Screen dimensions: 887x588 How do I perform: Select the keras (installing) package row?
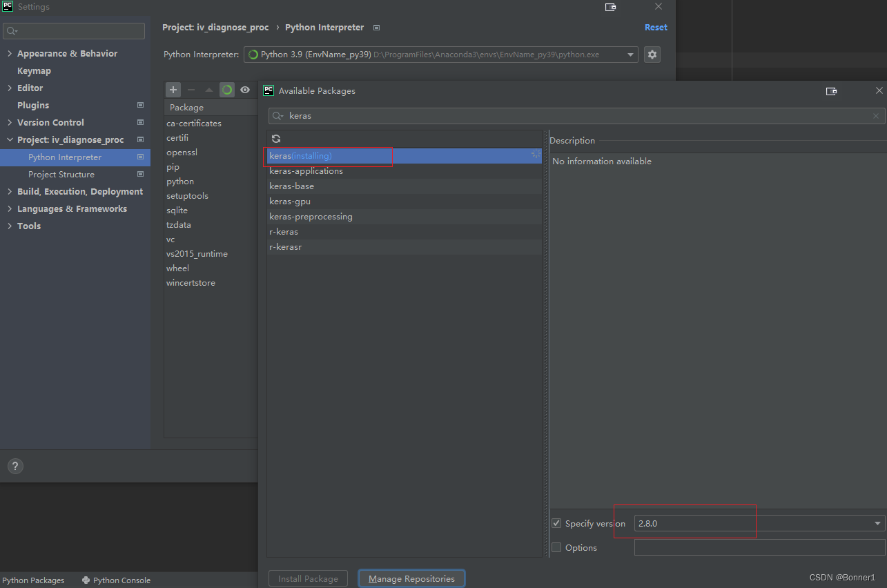(404, 156)
